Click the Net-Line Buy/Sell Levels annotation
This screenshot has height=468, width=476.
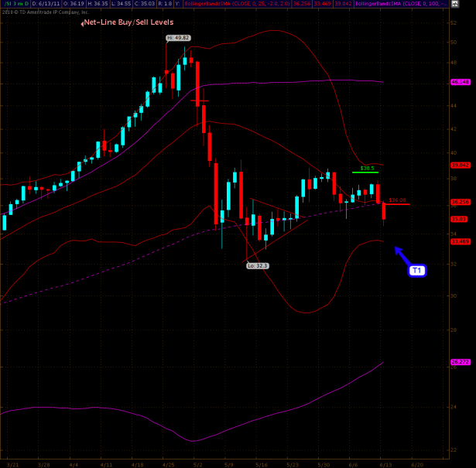tap(128, 22)
